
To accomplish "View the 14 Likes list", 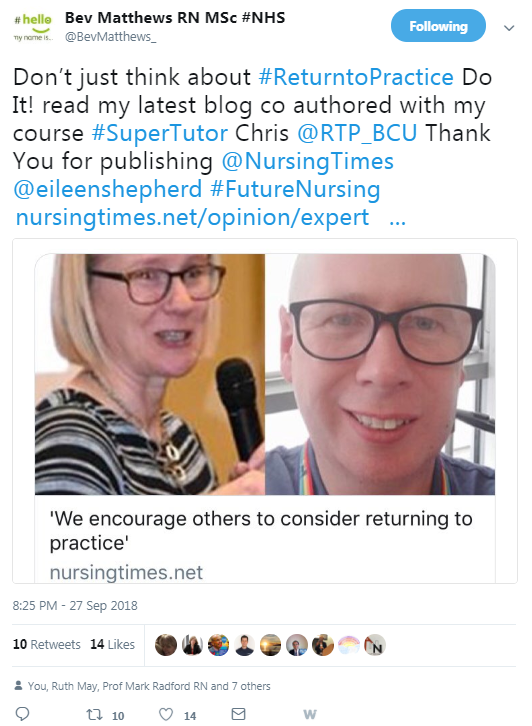I will 113,644.
